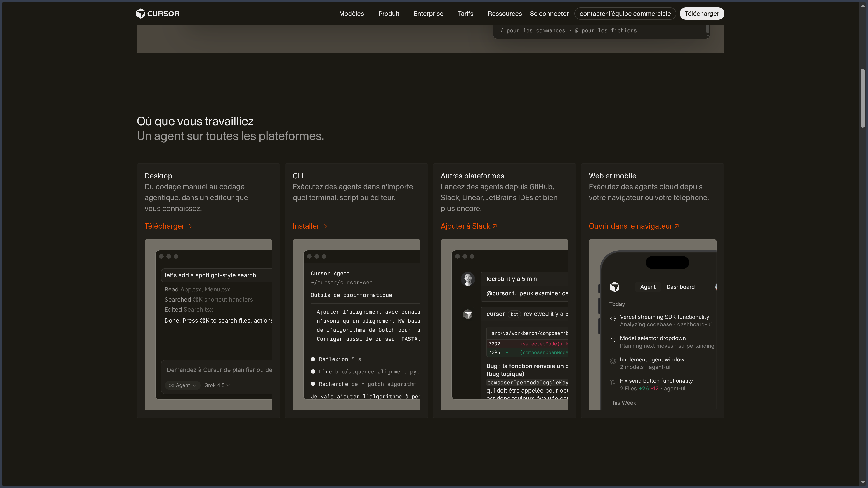Click the branch icon beside Fix send button functionality
The width and height of the screenshot is (868, 488).
coord(613,382)
